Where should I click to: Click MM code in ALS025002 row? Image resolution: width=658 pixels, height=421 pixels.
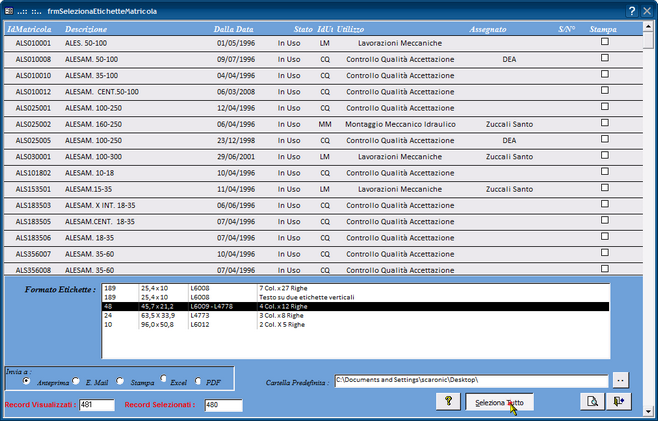pyautogui.click(x=325, y=124)
